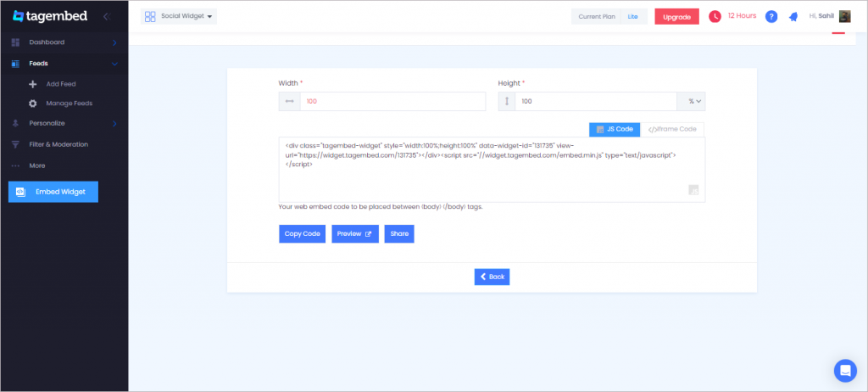Open the Social Widget dropdown
Screen dimensions: 868x392
(179, 17)
